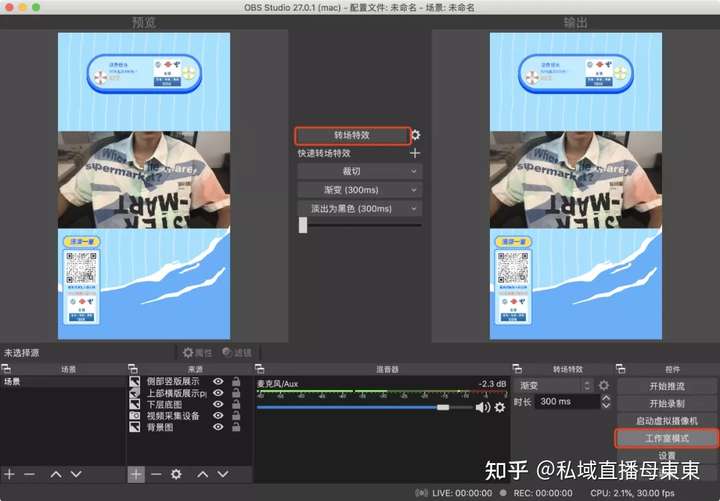
Task: Move scene down with arrow button
Action: coord(76,474)
